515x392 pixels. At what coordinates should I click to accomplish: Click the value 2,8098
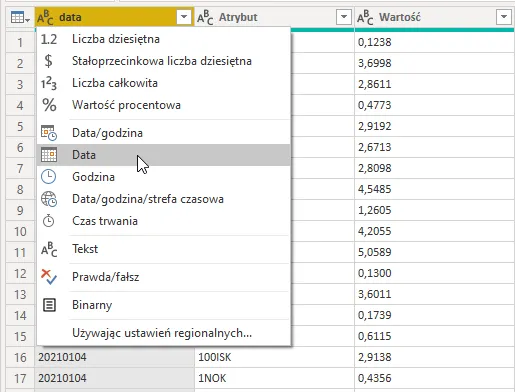click(x=375, y=168)
